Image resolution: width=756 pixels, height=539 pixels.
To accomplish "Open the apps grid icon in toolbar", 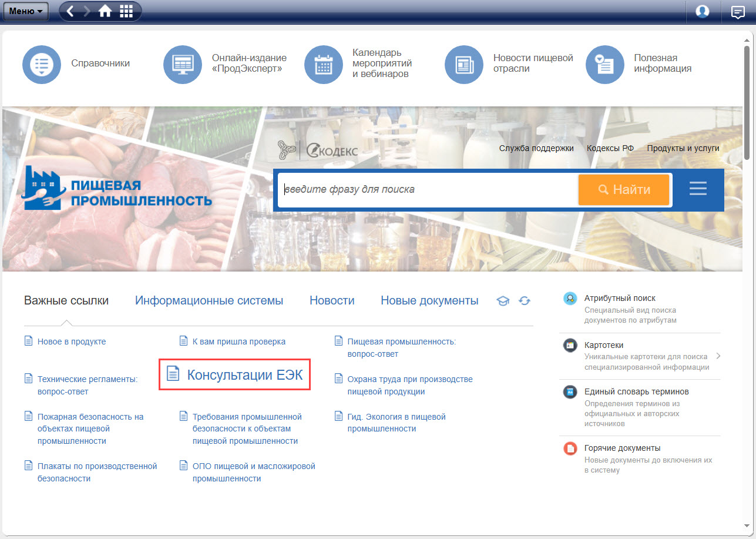I will (126, 11).
